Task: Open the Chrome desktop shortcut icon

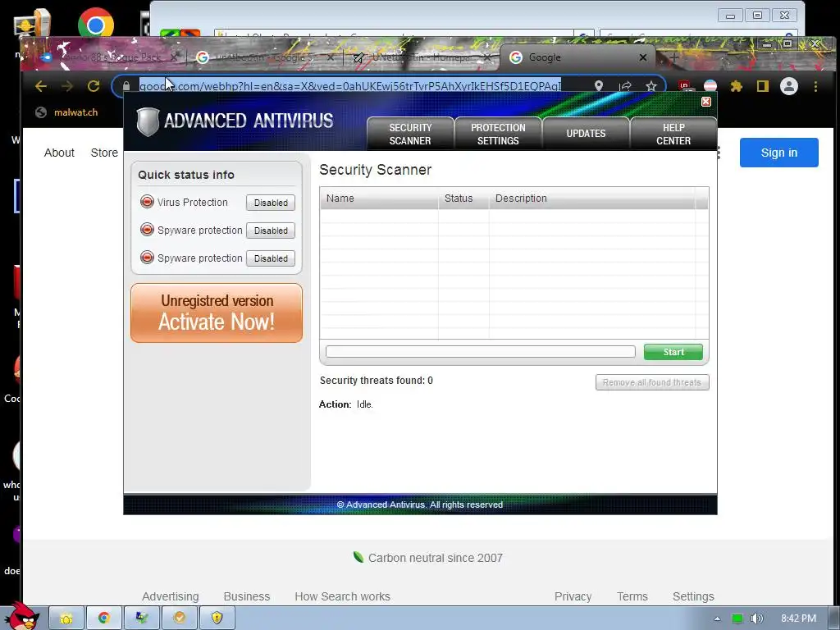Action: pos(96,24)
